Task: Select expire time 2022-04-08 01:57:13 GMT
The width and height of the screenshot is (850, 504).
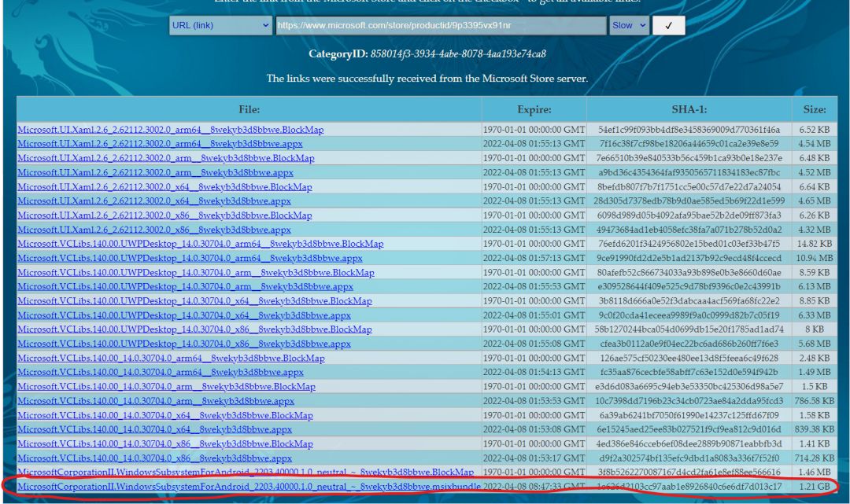Action: coord(534,258)
